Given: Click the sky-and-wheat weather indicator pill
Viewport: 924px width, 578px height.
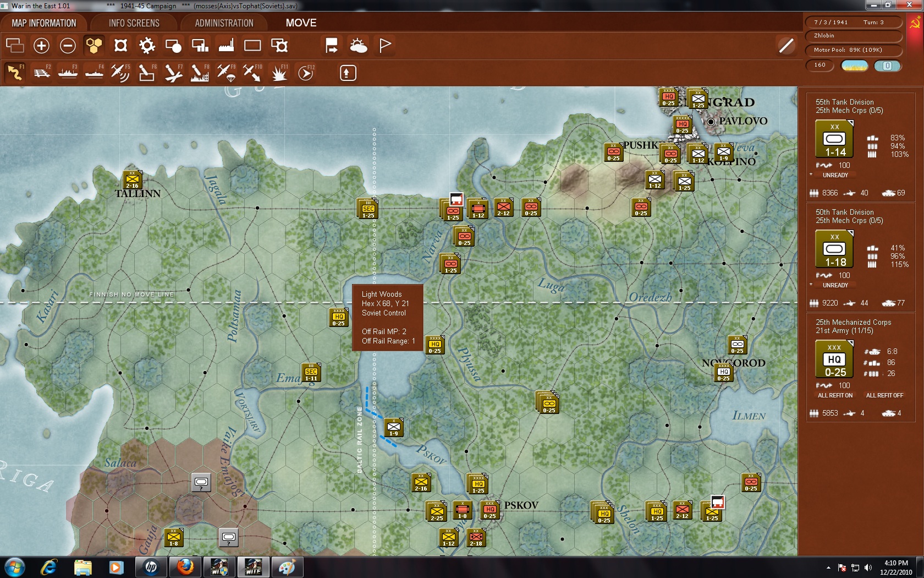Looking at the screenshot, I should pyautogui.click(x=855, y=66).
